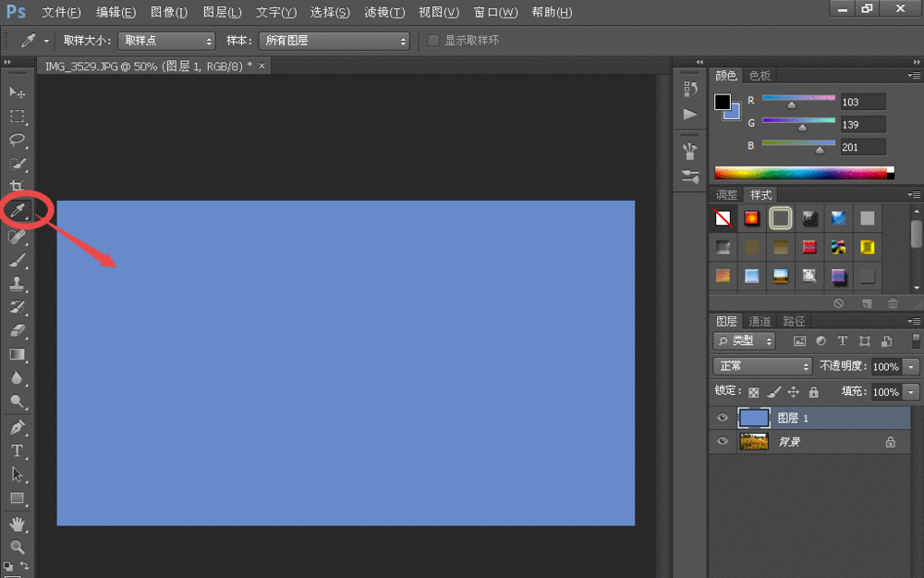
Task: Select the Rectangular Marquee tool
Action: click(17, 117)
